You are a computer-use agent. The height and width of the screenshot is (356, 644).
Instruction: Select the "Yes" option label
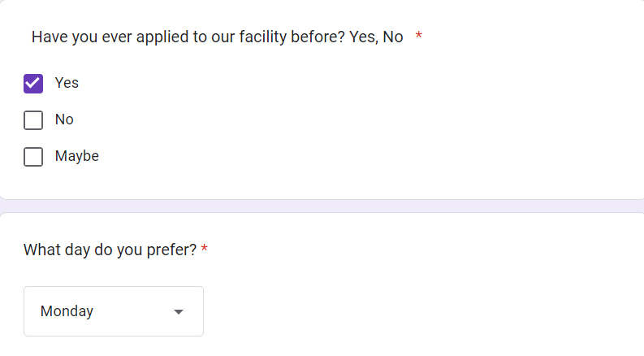click(67, 83)
